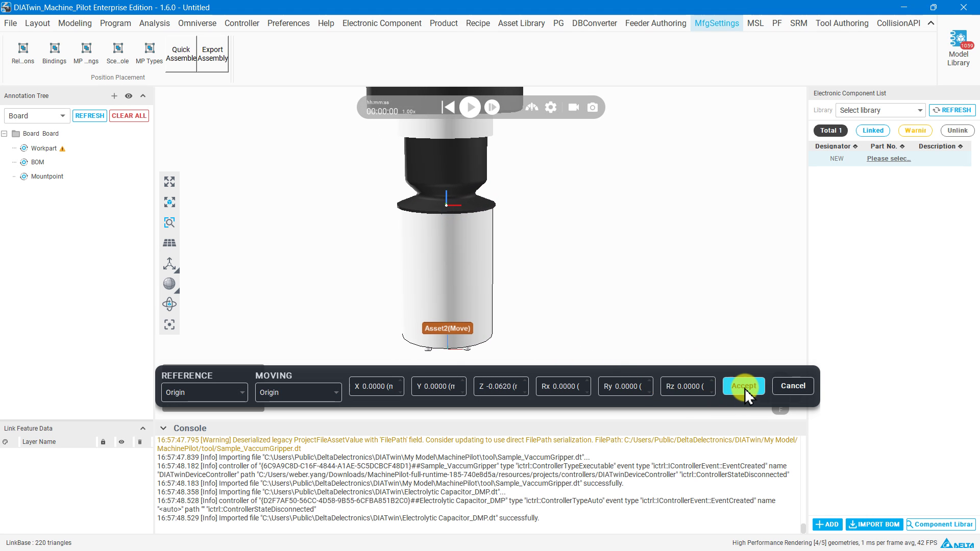The height and width of the screenshot is (551, 980).
Task: Toggle Annotation Tree visibility eye
Action: [x=129, y=96]
